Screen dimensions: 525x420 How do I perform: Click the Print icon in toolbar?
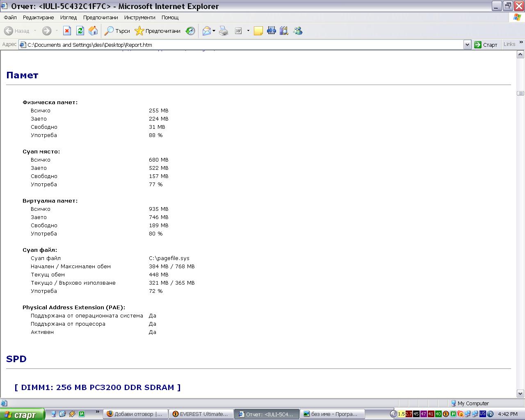tap(224, 31)
